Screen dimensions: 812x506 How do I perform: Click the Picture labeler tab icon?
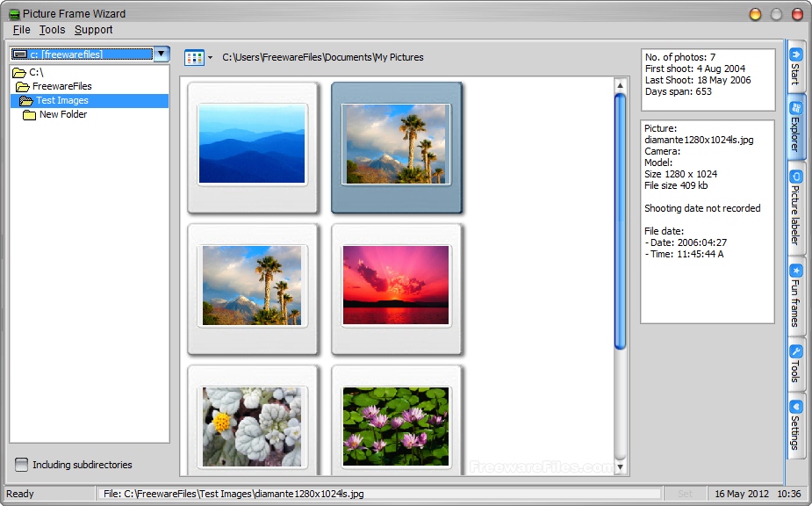[796, 177]
